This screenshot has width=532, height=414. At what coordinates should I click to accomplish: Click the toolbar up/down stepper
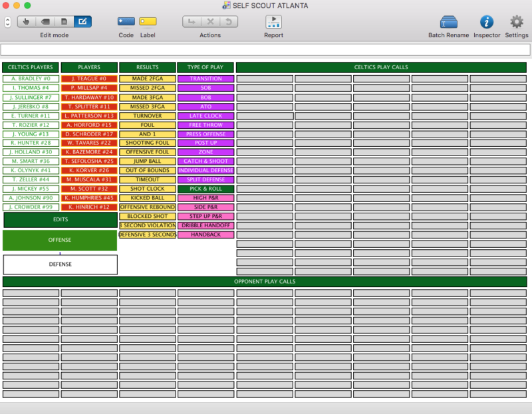[x=7, y=22]
